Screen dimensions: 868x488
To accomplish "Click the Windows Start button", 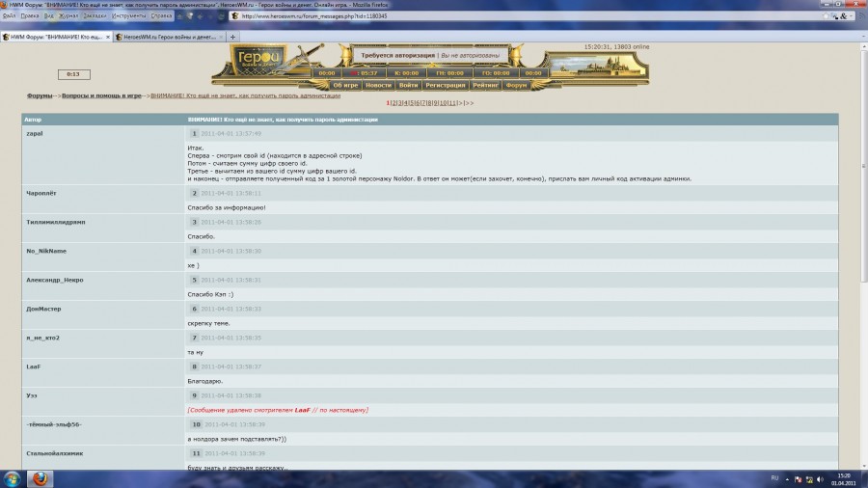I will coord(13,478).
